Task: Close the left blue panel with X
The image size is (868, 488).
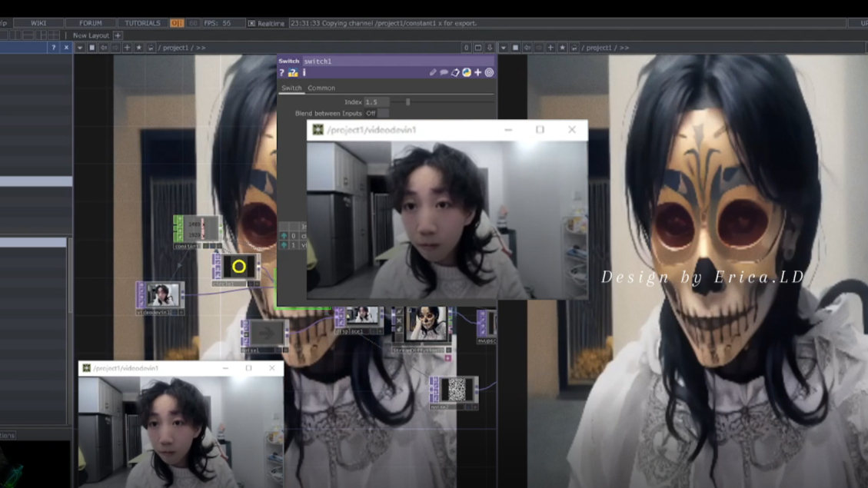Action: (66, 48)
